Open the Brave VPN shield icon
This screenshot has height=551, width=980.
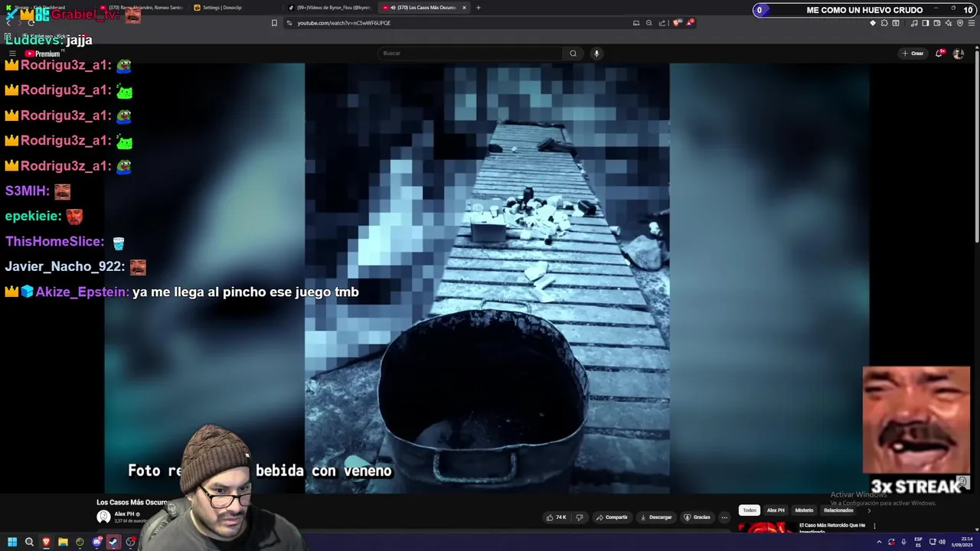point(960,23)
